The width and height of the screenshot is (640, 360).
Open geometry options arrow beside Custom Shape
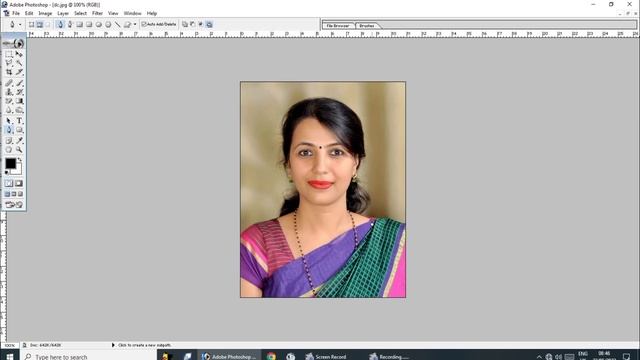click(135, 24)
